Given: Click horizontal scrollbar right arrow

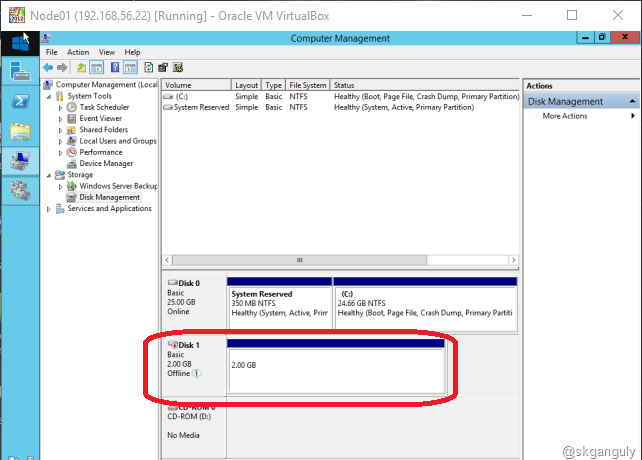Looking at the screenshot, I should 513,260.
